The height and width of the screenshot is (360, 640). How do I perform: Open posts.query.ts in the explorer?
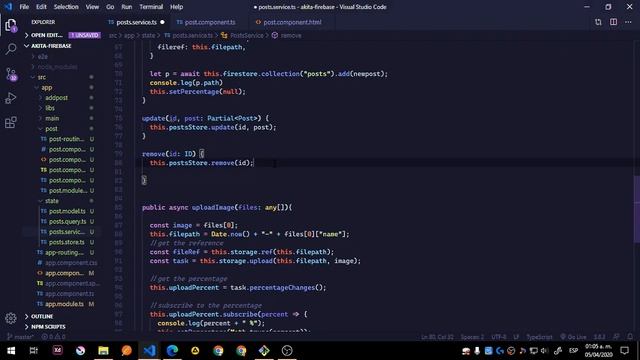click(67, 221)
